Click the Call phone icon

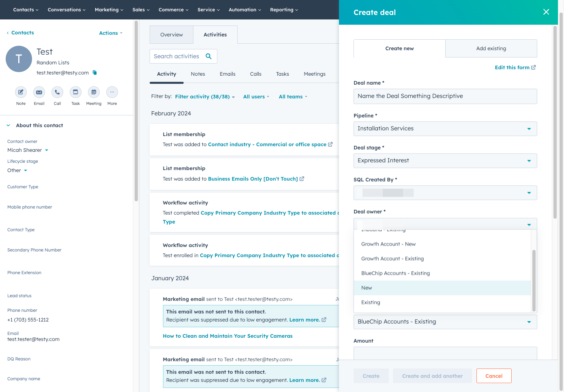[x=57, y=92]
